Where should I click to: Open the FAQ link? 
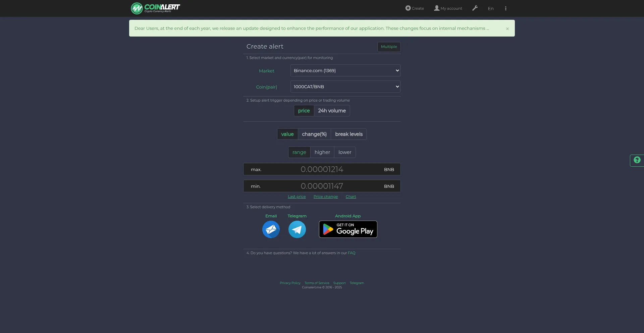point(351,253)
